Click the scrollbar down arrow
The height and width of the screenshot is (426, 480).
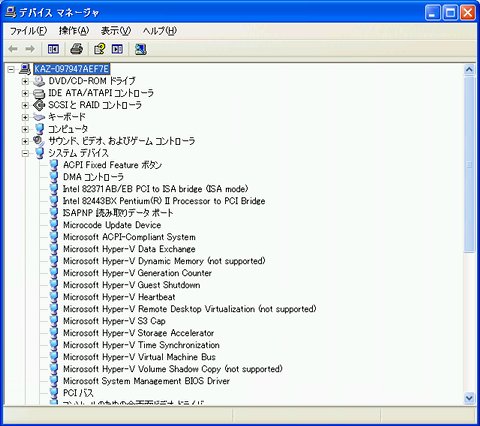[x=469, y=398]
